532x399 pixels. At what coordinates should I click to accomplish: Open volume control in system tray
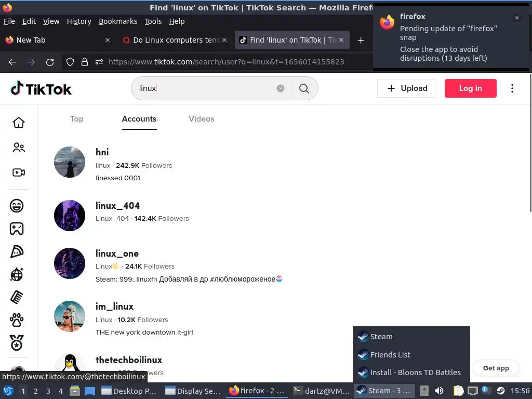(439, 391)
